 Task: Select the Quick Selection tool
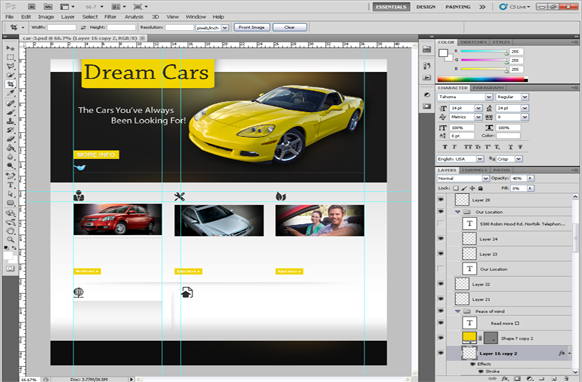coord(10,75)
